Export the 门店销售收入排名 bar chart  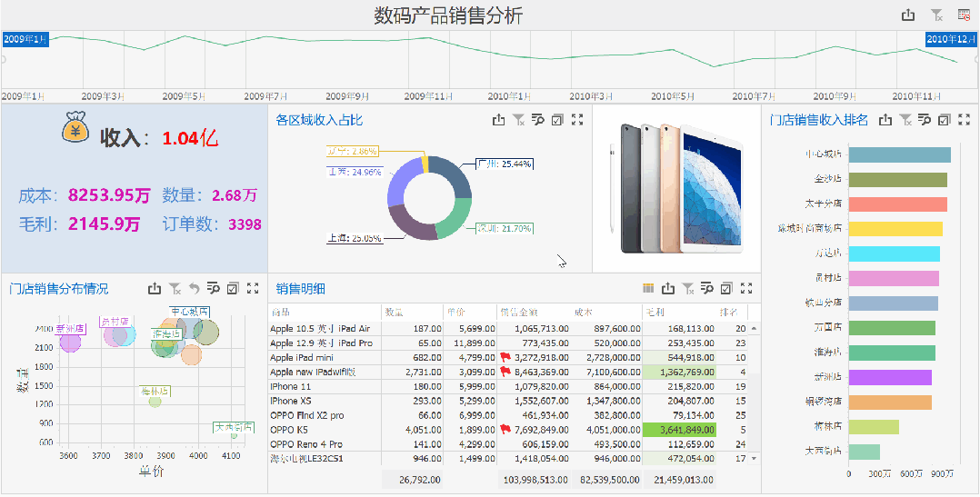[885, 120]
